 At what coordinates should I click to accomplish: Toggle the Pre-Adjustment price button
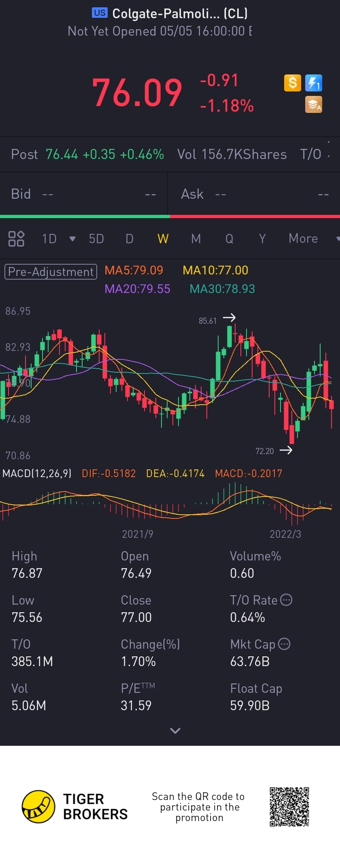pyautogui.click(x=51, y=272)
